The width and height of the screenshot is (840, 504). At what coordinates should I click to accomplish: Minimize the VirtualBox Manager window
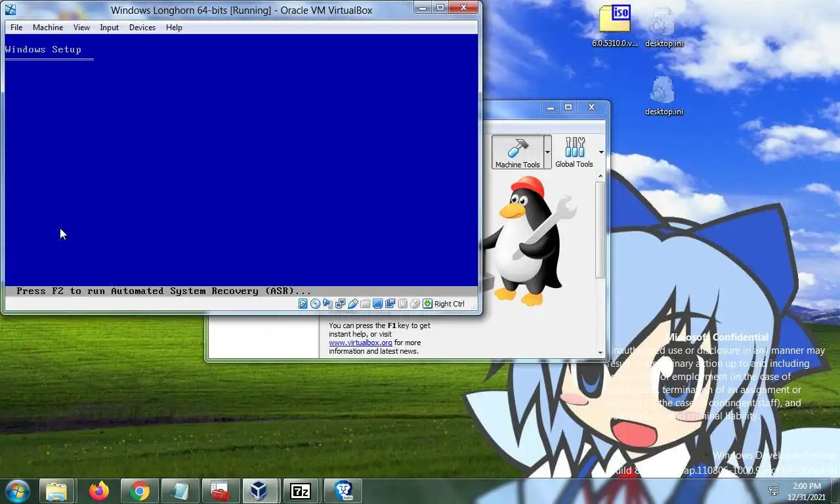tap(551, 107)
